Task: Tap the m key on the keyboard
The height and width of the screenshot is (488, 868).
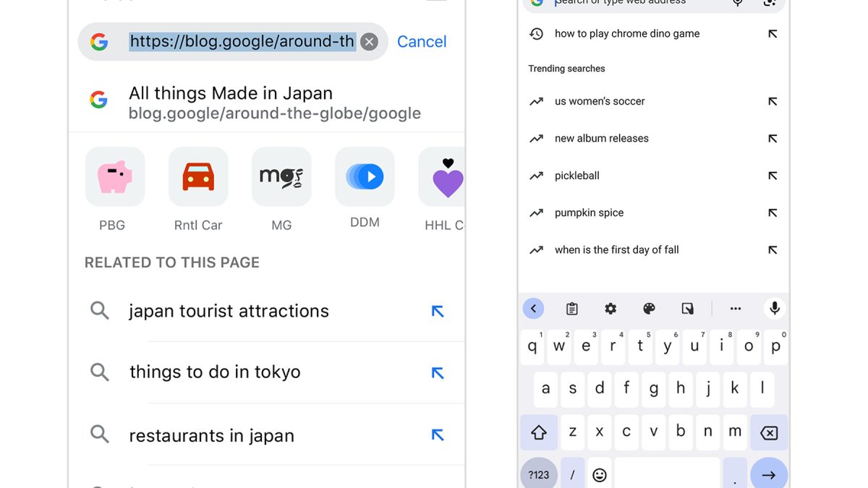Action: tap(735, 432)
